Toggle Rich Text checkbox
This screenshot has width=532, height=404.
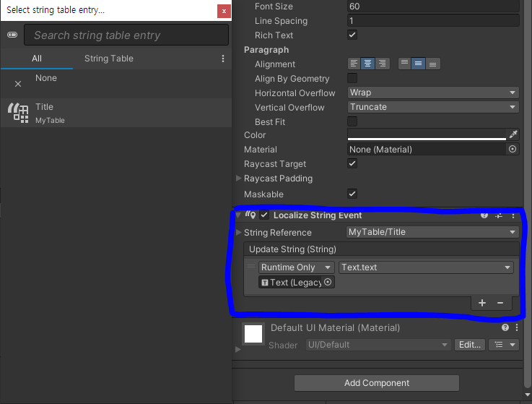[352, 35]
